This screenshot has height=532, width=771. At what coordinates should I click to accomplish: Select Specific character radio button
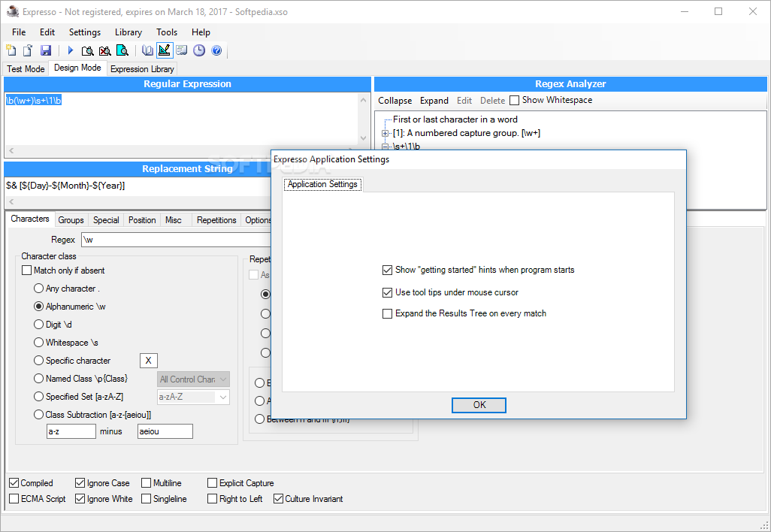point(38,361)
